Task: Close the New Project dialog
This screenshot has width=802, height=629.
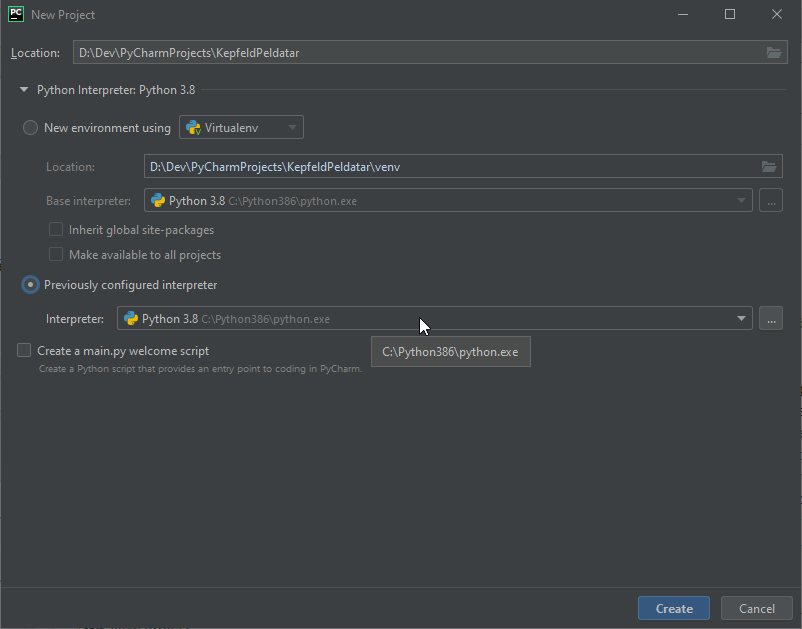Action: coord(776,14)
